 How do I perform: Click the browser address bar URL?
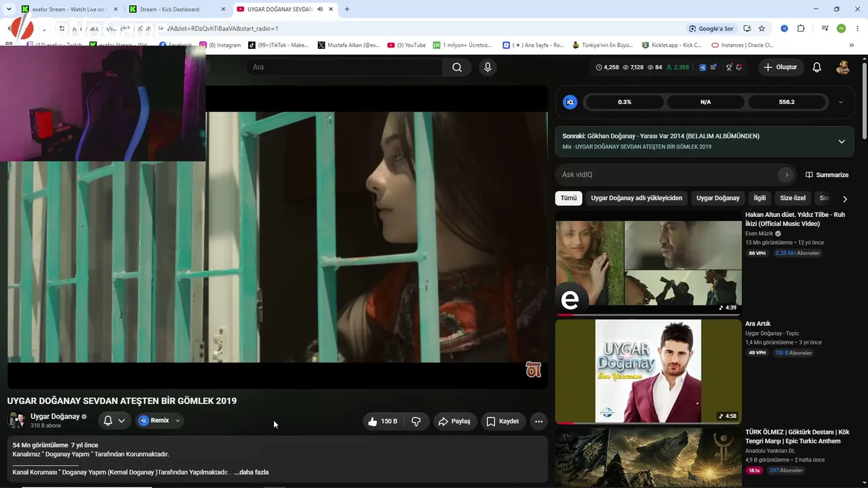(x=373, y=28)
